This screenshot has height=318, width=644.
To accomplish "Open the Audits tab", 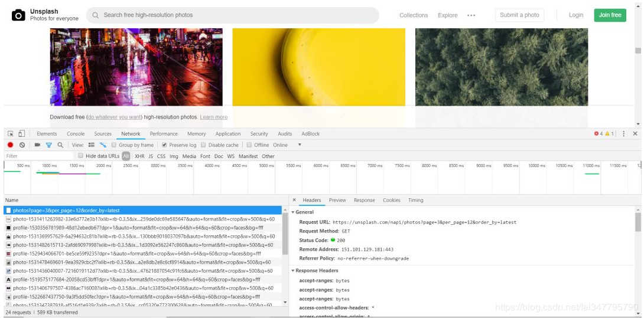I will (x=285, y=134).
